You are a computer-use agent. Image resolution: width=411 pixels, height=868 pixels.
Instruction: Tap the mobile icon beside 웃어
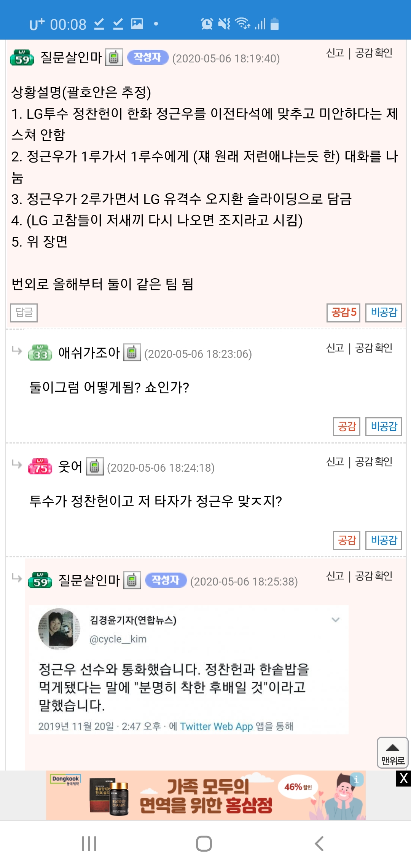click(x=95, y=466)
